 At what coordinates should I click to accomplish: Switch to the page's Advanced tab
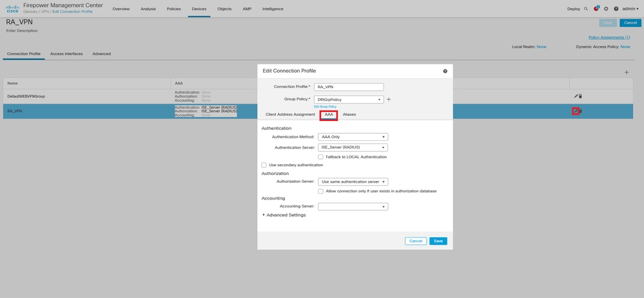click(101, 53)
